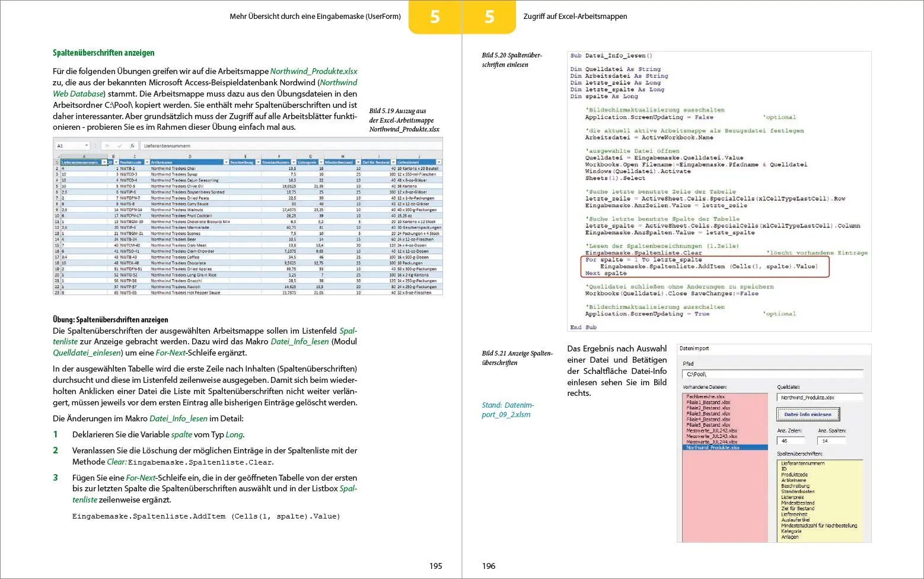Viewport: 924px width, 579px height.
Task: Click the Anz. Spalten field showing 14
Action: click(831, 441)
